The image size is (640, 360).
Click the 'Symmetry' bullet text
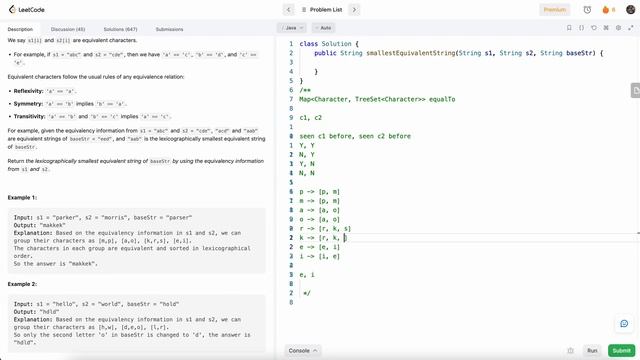point(70,104)
